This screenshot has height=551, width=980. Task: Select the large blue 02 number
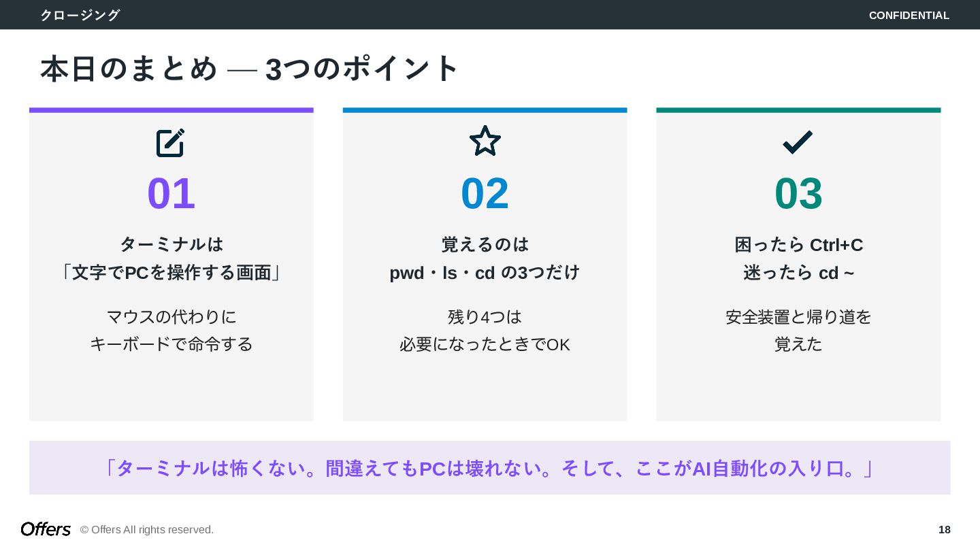click(485, 194)
